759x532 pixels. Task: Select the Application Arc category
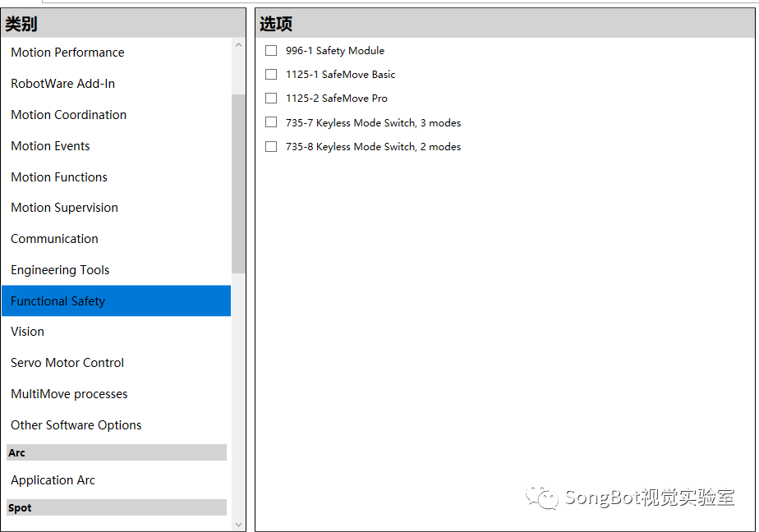pyautogui.click(x=116, y=480)
